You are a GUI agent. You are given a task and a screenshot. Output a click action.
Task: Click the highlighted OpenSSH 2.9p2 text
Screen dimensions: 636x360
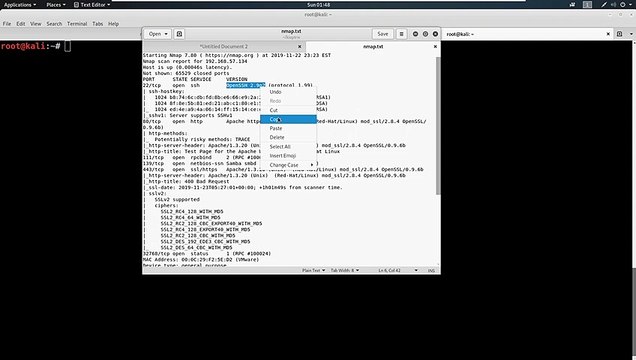point(246,86)
